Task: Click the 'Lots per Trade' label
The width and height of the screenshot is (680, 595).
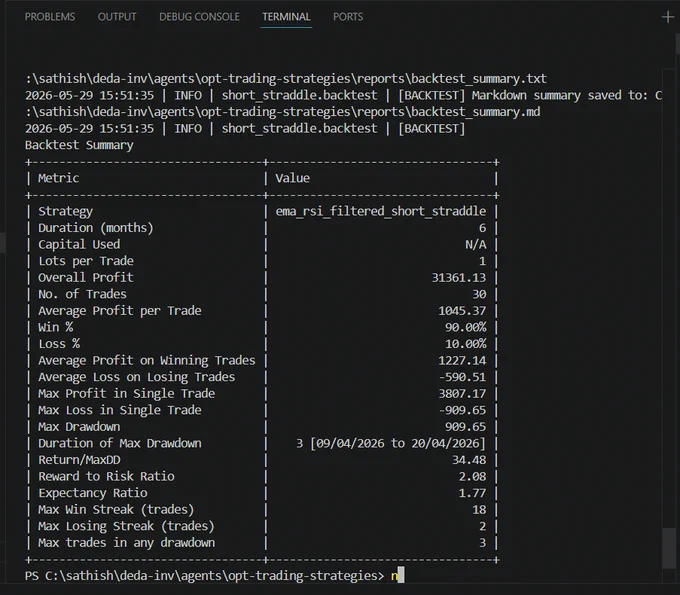Action: pyautogui.click(x=86, y=261)
